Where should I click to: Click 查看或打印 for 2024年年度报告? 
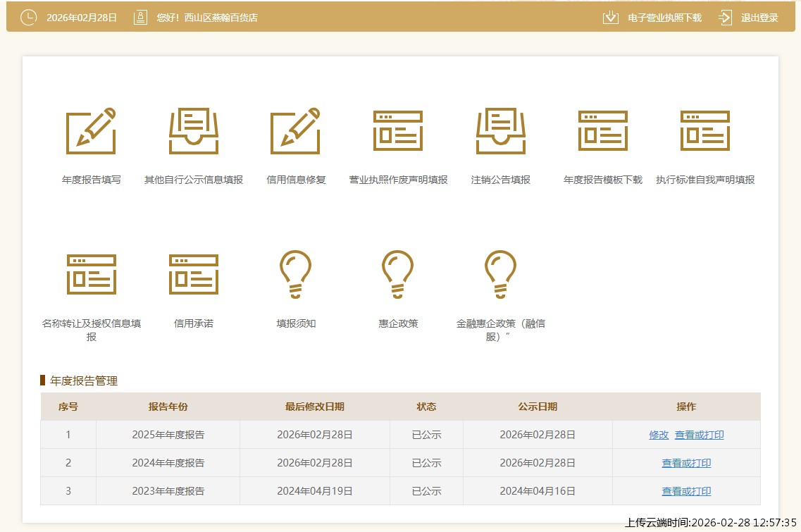(686, 463)
